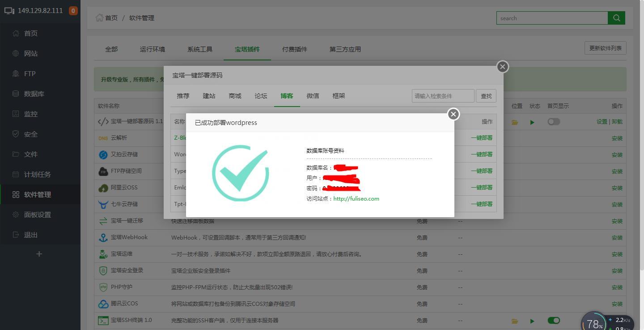Select 博客 tab in deploy dialog
The width and height of the screenshot is (644, 330).
point(287,96)
